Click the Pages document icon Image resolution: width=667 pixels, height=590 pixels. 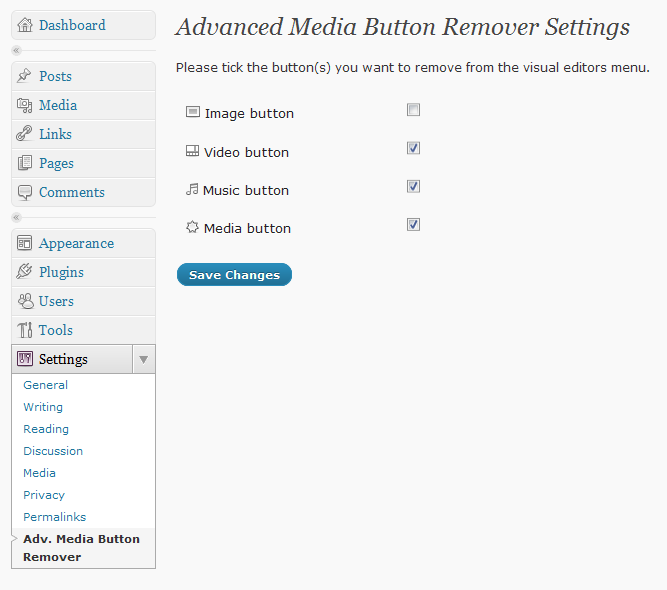click(26, 163)
